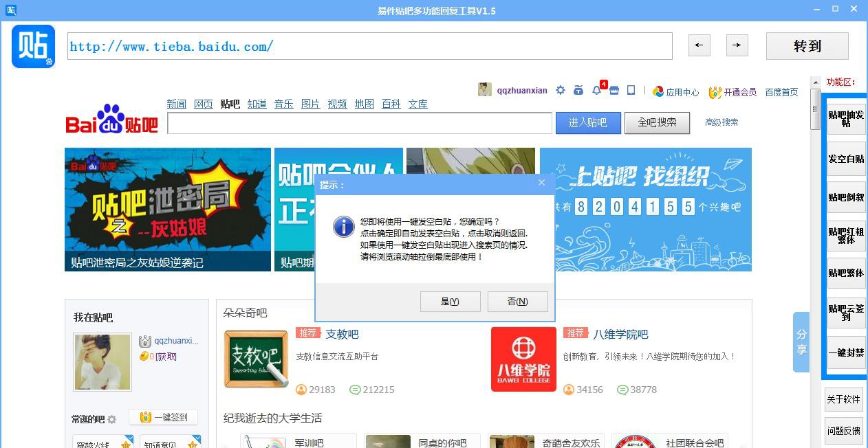Switch to the 音乐 tab

[284, 104]
